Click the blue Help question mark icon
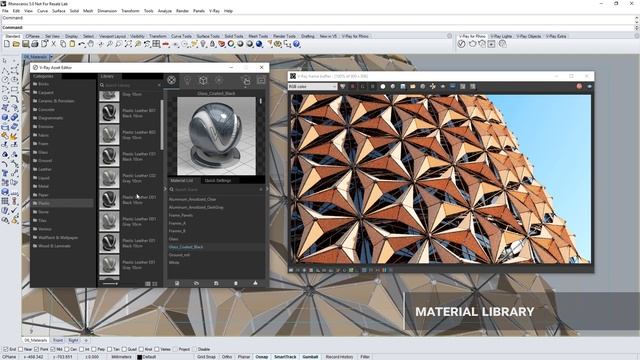This screenshot has width=640, height=360. pyautogui.click(x=297, y=44)
